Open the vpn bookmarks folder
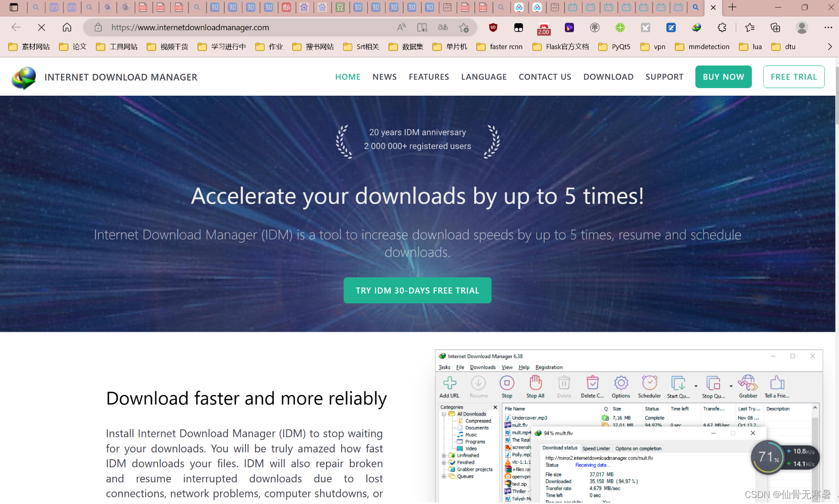 pos(653,46)
